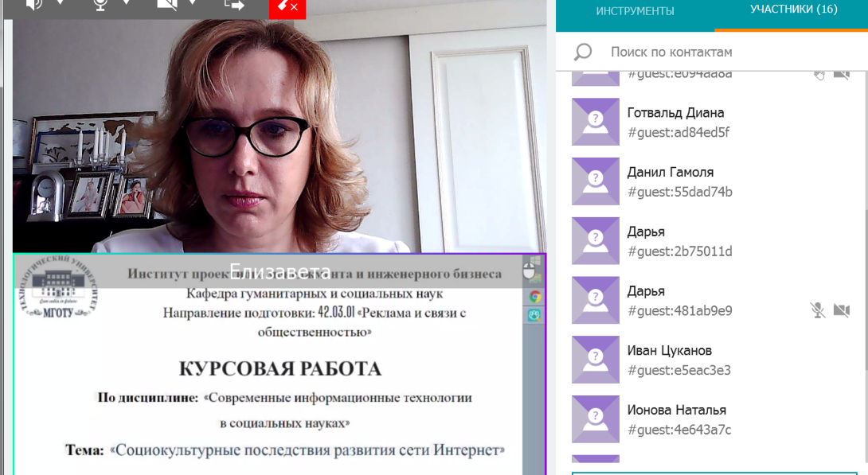Click avatar of Дарья with #guest:481ab9e9

(x=596, y=300)
